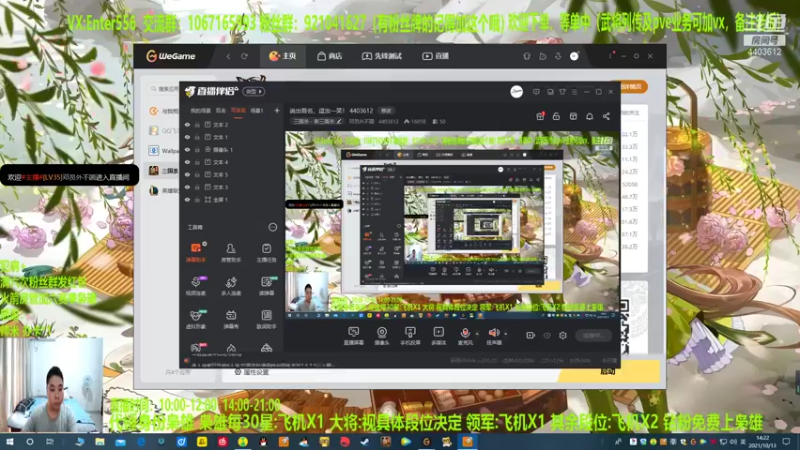The width and height of the screenshot is (800, 450).
Task: Select 全屏 1 source in layer list
Action: (x=220, y=199)
